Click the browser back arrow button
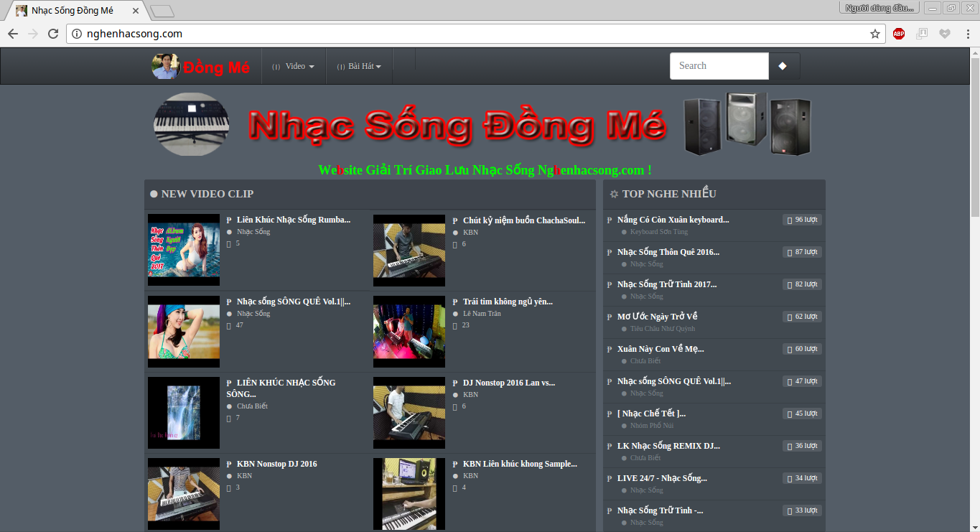The height and width of the screenshot is (532, 980). pos(13,34)
